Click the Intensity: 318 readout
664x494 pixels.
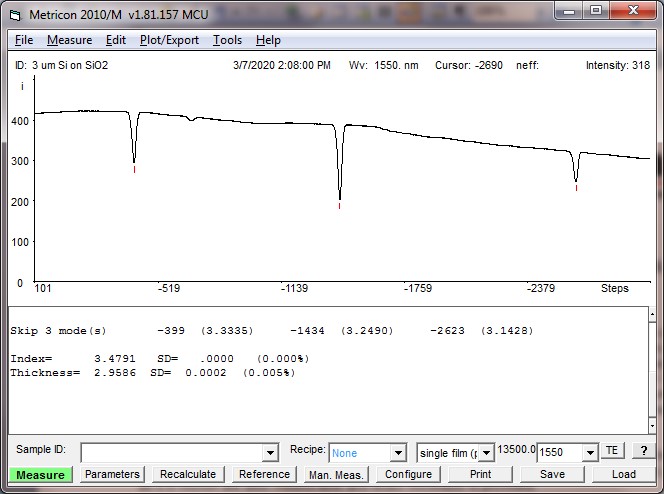point(618,65)
